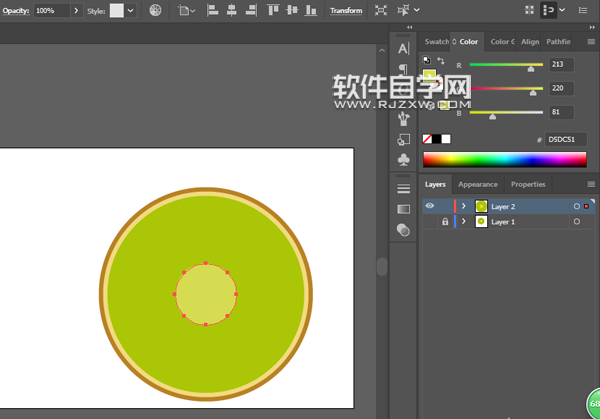Image resolution: width=600 pixels, height=419 pixels.
Task: Expand Layer 2 contents arrow
Action: pos(464,206)
